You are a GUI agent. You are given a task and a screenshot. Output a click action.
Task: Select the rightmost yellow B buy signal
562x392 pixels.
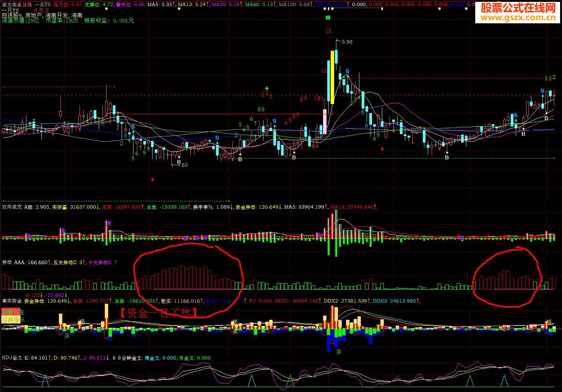click(546, 118)
